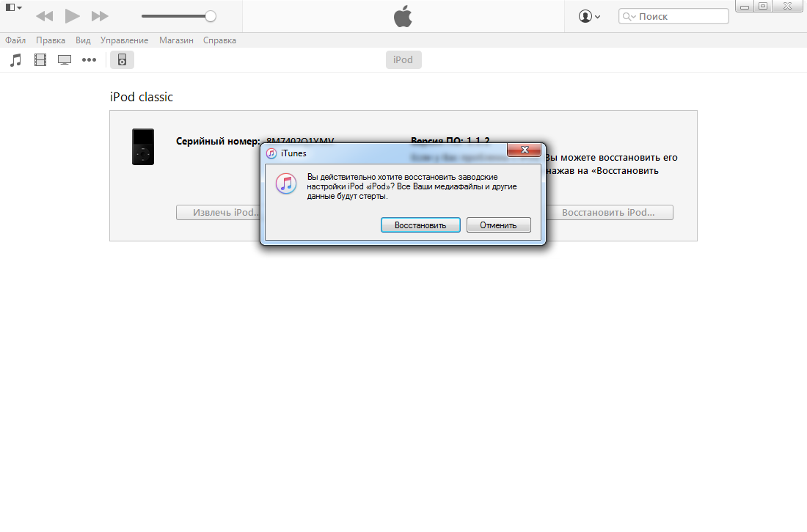Open the account user dropdown

point(589,16)
